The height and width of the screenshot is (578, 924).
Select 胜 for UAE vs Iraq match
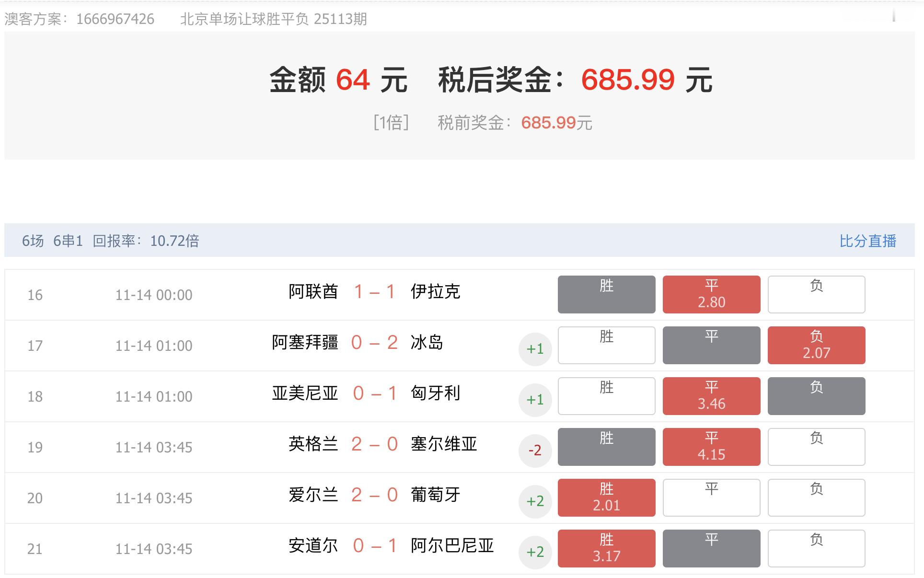tap(606, 294)
